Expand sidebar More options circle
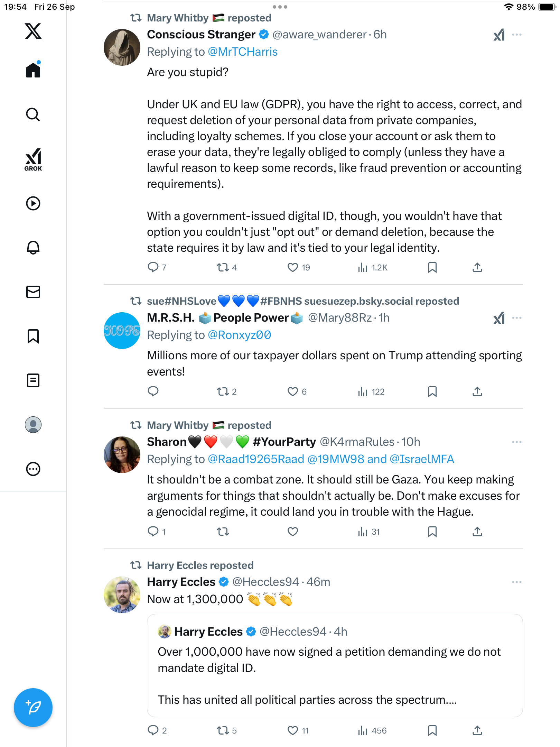560x747 pixels. click(x=33, y=469)
